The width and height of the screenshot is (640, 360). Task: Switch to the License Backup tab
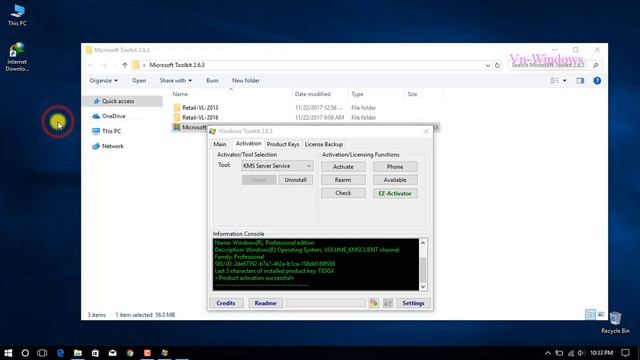click(324, 144)
